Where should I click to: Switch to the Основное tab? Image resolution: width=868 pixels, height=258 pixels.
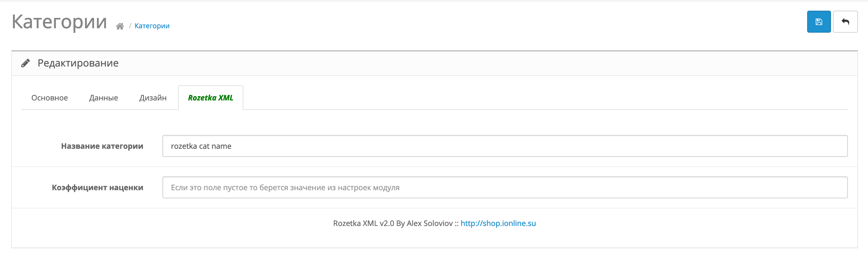pos(50,98)
